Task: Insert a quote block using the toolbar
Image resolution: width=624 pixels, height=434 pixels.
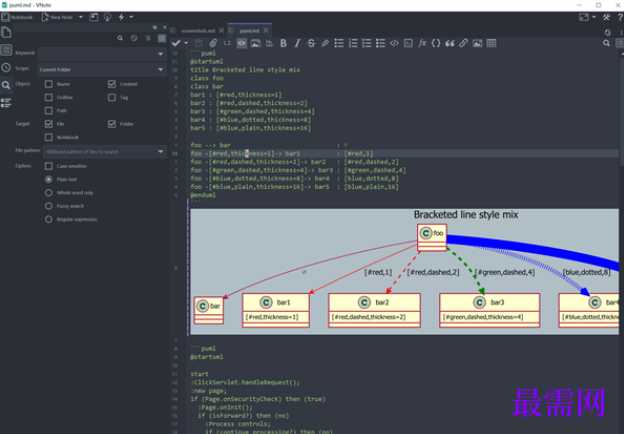Action: point(449,43)
